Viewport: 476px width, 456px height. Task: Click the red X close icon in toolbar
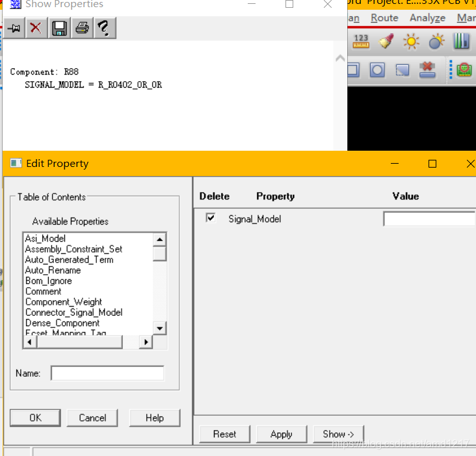[36, 28]
